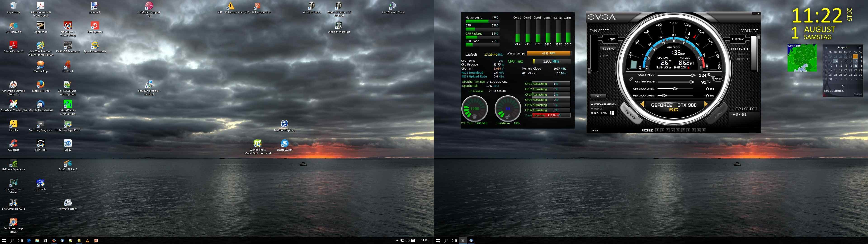Select the TechPowerUp GPU-Z icon
This screenshot has height=244, width=868.
[68, 124]
